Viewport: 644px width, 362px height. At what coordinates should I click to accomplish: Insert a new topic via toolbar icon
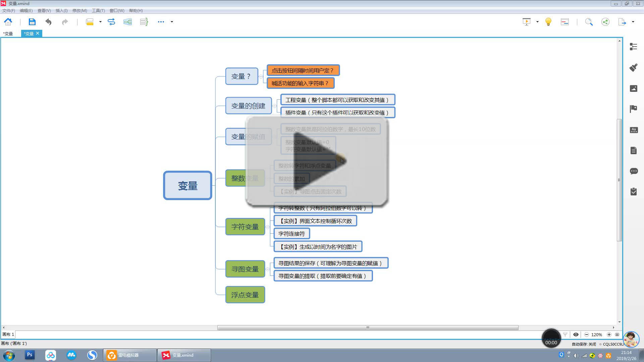point(90,22)
